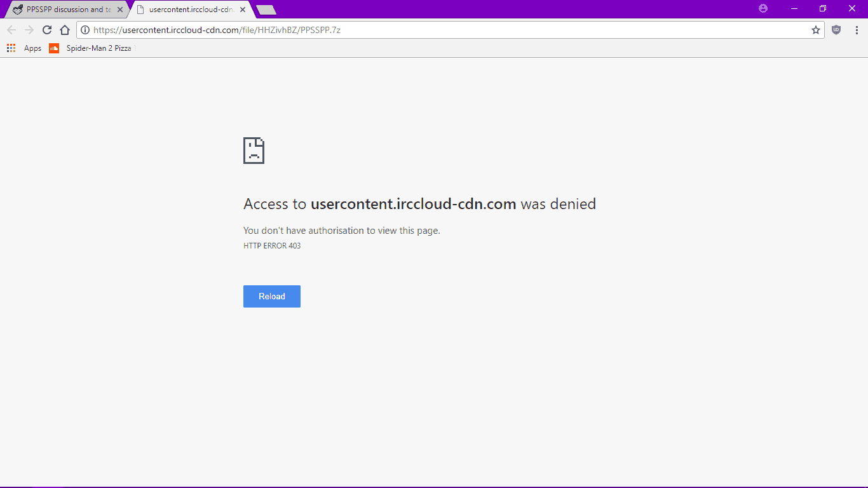The width and height of the screenshot is (868, 488).
Task: Click the blue Reload button
Action: point(272,296)
